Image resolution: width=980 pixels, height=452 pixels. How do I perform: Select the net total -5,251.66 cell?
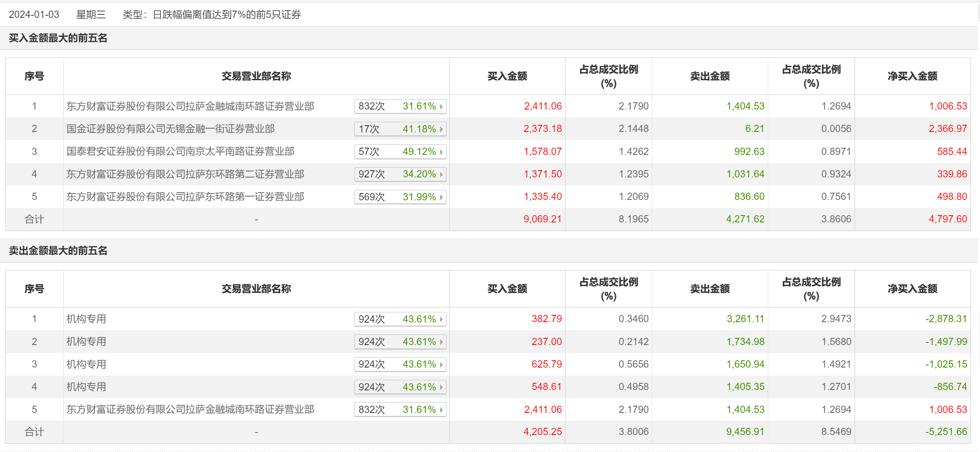(946, 432)
